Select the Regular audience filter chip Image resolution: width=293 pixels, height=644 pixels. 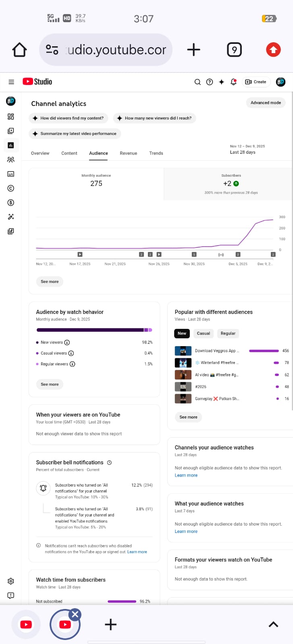coord(228,333)
